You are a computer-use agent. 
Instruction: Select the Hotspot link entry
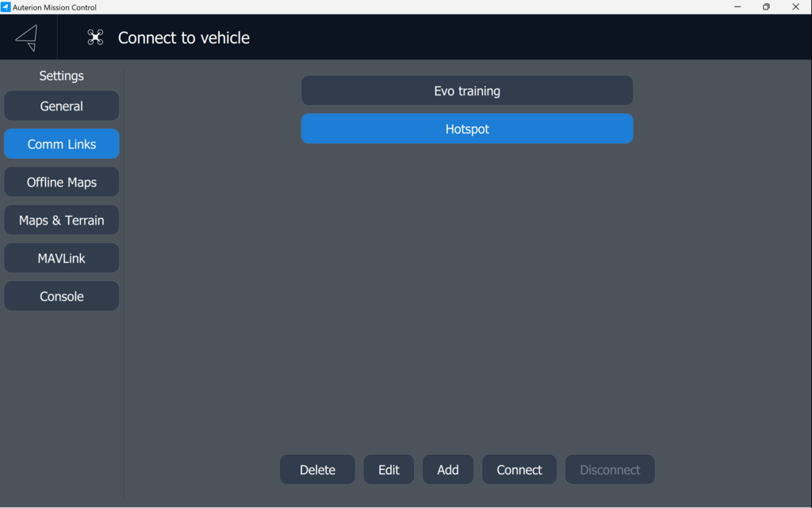tap(467, 129)
